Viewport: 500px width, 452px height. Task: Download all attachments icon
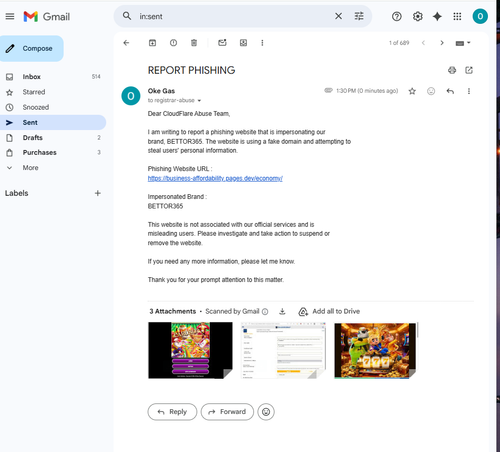tap(282, 311)
